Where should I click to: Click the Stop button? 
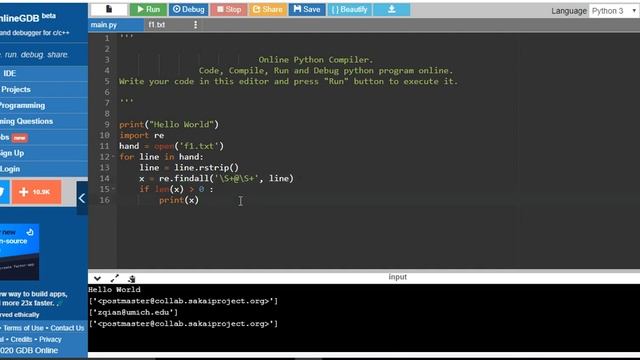pyautogui.click(x=229, y=9)
